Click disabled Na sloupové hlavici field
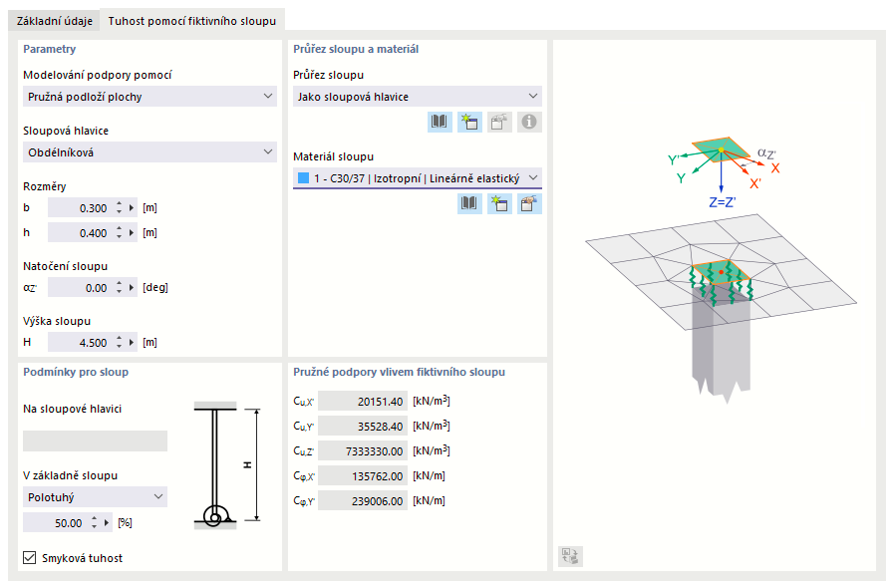This screenshot has width=893, height=588. (95, 441)
